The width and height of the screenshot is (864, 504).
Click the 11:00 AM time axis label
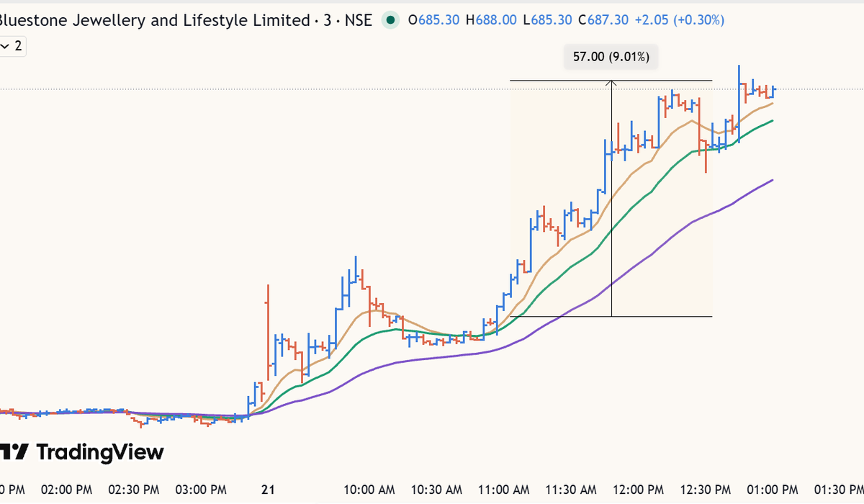(503, 490)
